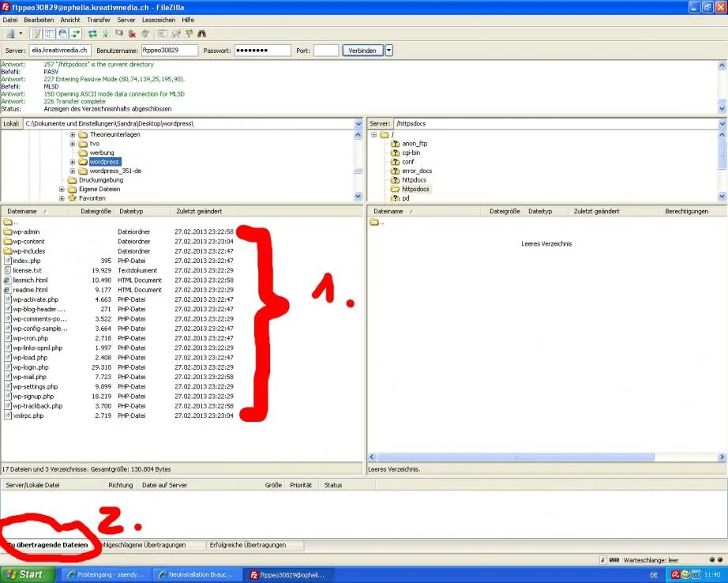Image resolution: width=728 pixels, height=583 pixels.
Task: Refresh file and folder lists
Action: 93,33
